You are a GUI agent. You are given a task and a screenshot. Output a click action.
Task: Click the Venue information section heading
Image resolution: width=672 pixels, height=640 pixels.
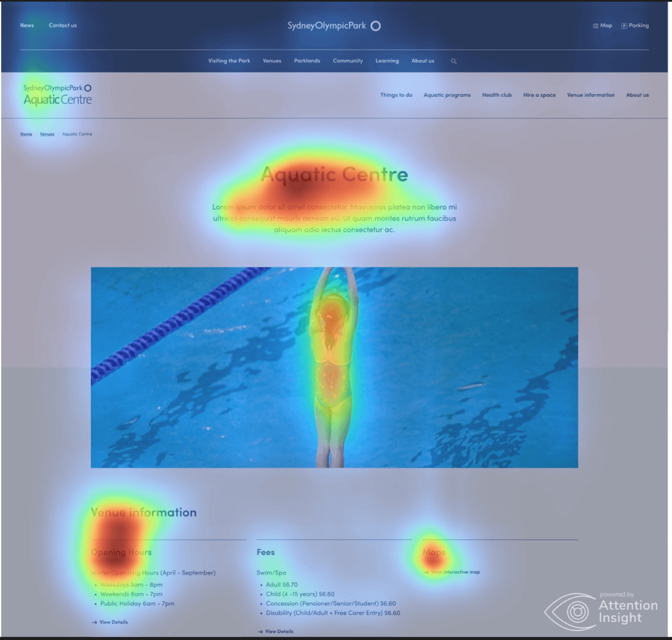pyautogui.click(x=144, y=512)
